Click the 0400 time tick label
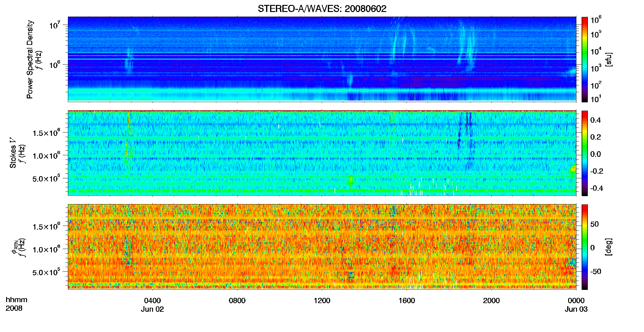 (152, 301)
